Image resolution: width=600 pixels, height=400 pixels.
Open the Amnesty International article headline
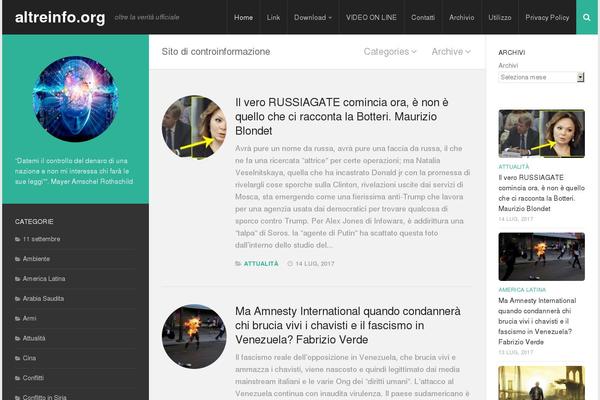coord(348,325)
